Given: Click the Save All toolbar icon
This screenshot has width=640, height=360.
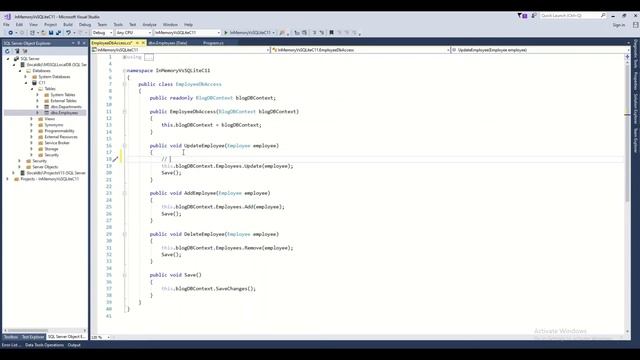Looking at the screenshot, I should [58, 33].
